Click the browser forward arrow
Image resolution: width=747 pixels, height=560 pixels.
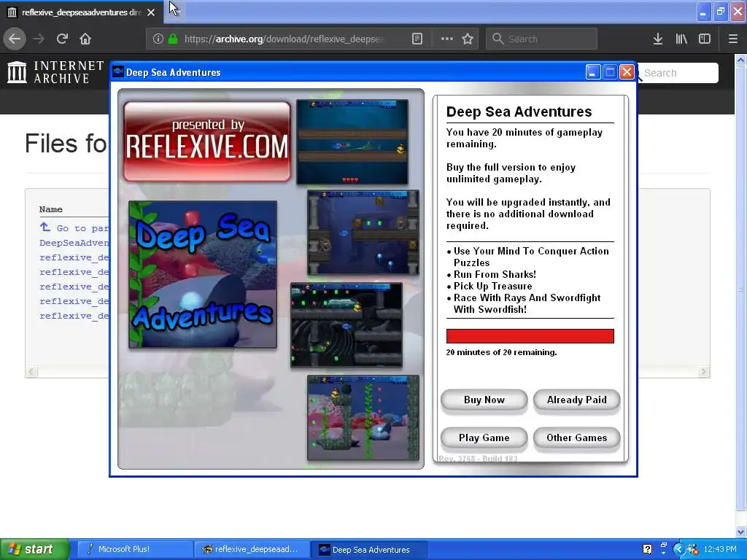click(x=39, y=39)
